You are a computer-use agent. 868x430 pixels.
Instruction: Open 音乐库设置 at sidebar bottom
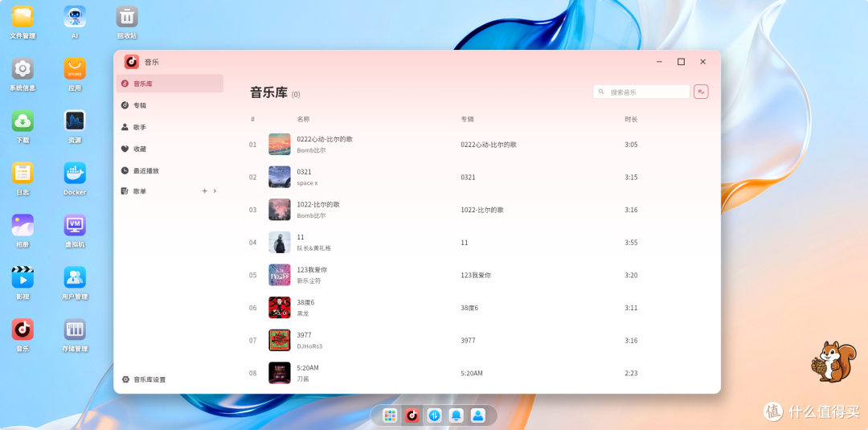(144, 379)
